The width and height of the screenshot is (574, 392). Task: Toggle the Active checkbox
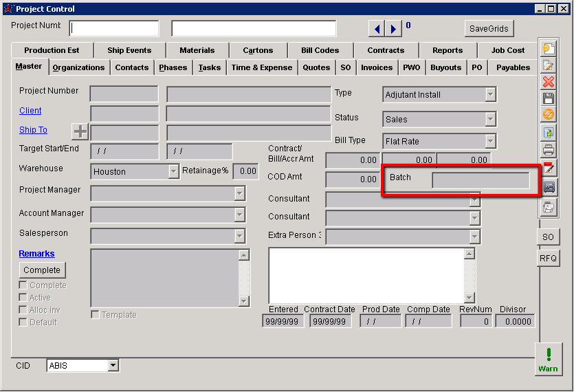[23, 298]
